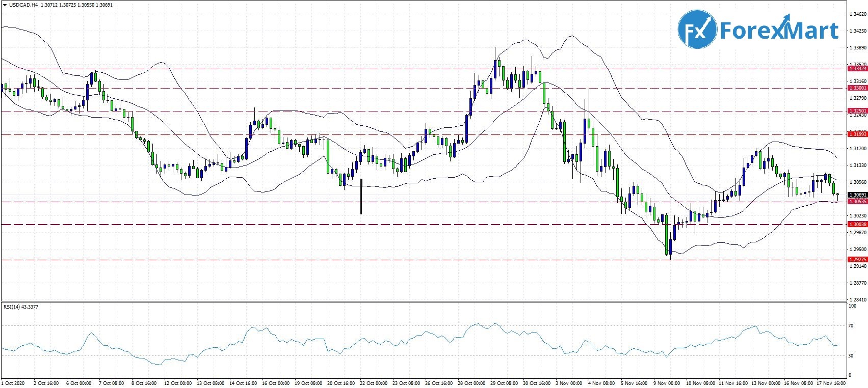Click the red 1.33001 level label
Image resolution: width=868 pixels, height=388 pixels.
coord(857,88)
